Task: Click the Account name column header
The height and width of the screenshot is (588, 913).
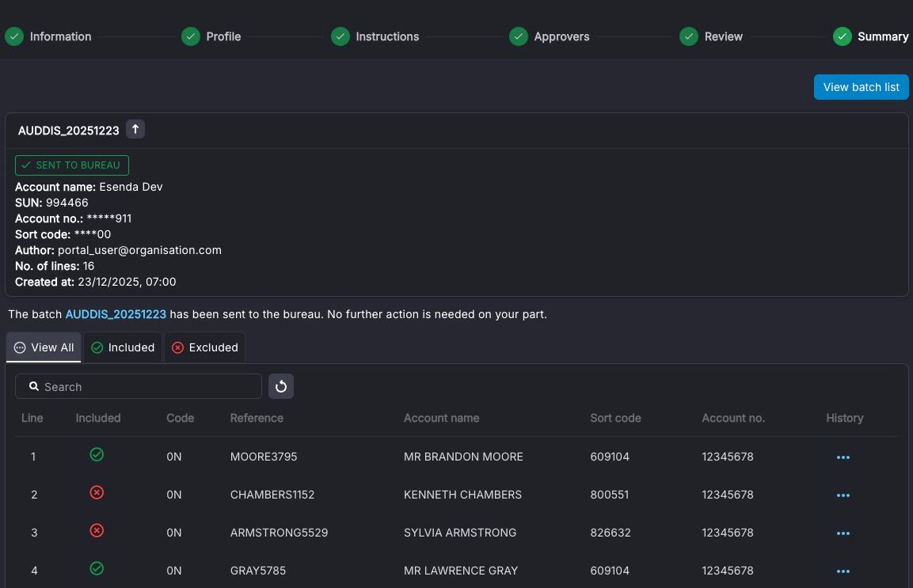Action: 441,417
